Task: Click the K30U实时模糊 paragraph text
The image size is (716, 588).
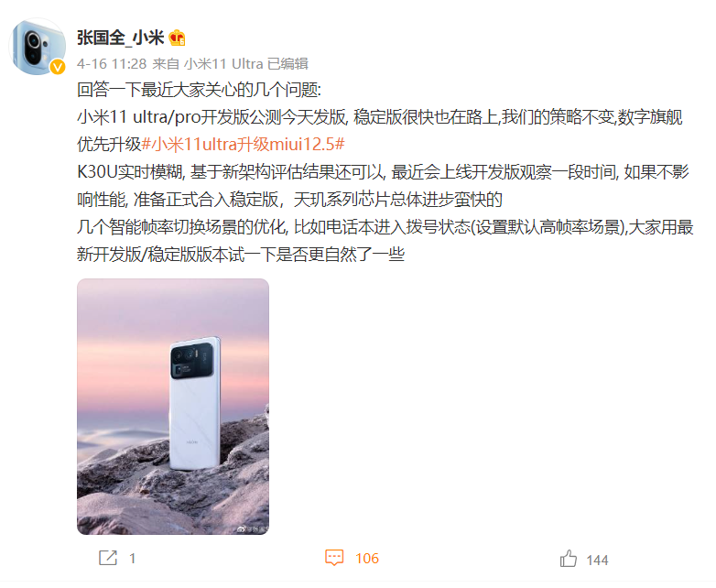Action: pyautogui.click(x=383, y=186)
